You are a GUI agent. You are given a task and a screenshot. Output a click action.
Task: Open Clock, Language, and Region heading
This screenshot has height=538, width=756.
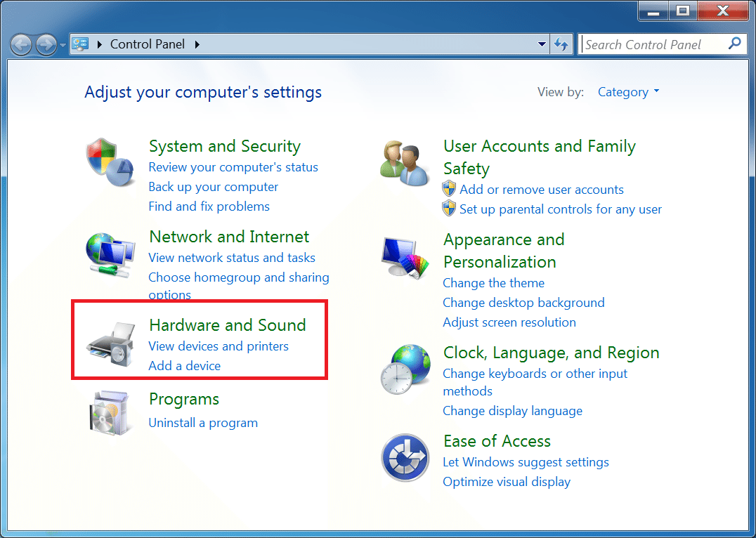pyautogui.click(x=551, y=353)
